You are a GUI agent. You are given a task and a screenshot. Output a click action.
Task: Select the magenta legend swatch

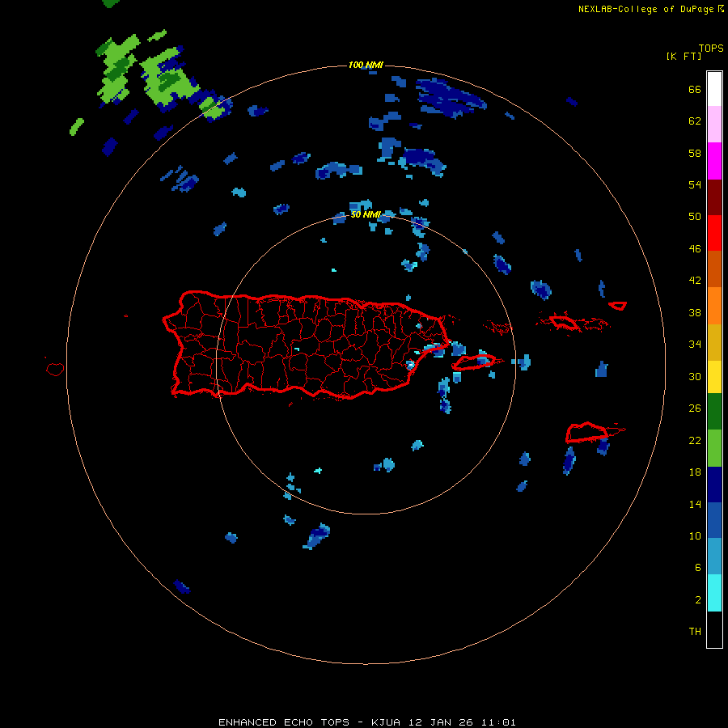714,161
